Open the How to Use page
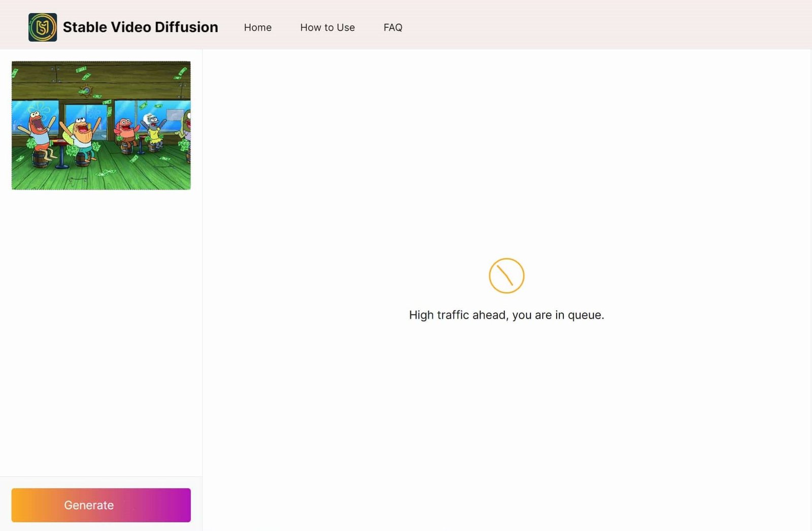Viewport: 812px width, 531px height. click(x=327, y=27)
